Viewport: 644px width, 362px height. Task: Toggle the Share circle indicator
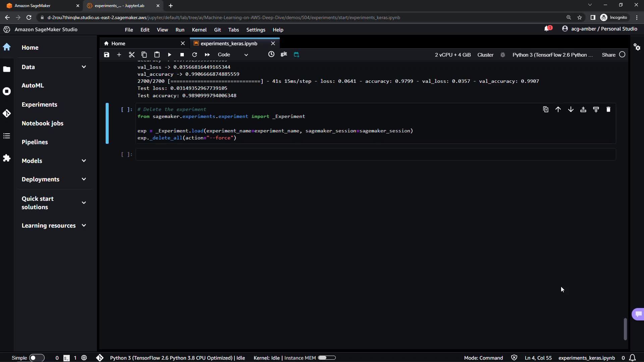[622, 55]
